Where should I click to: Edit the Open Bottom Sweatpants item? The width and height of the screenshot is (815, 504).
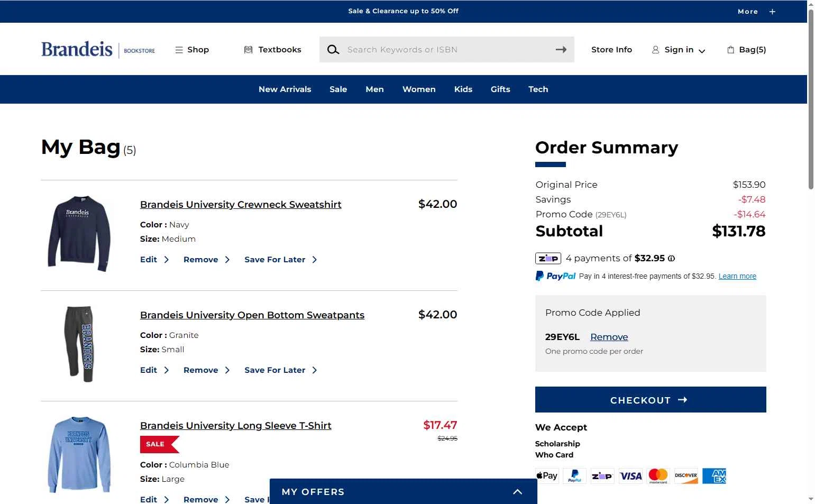154,370
